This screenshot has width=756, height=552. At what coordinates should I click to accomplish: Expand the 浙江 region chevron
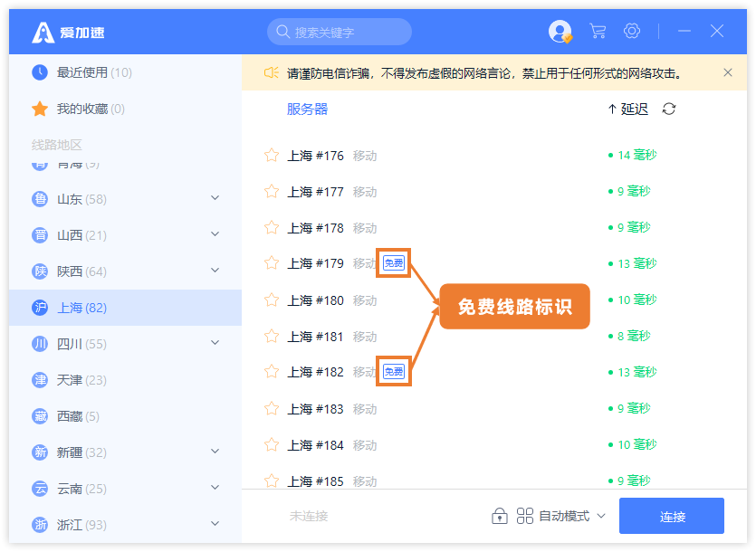coord(215,524)
